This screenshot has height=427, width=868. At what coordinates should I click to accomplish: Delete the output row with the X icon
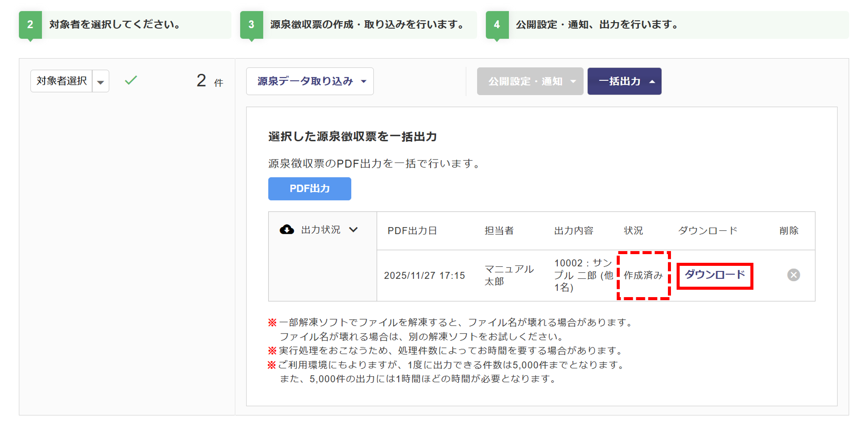tap(793, 275)
